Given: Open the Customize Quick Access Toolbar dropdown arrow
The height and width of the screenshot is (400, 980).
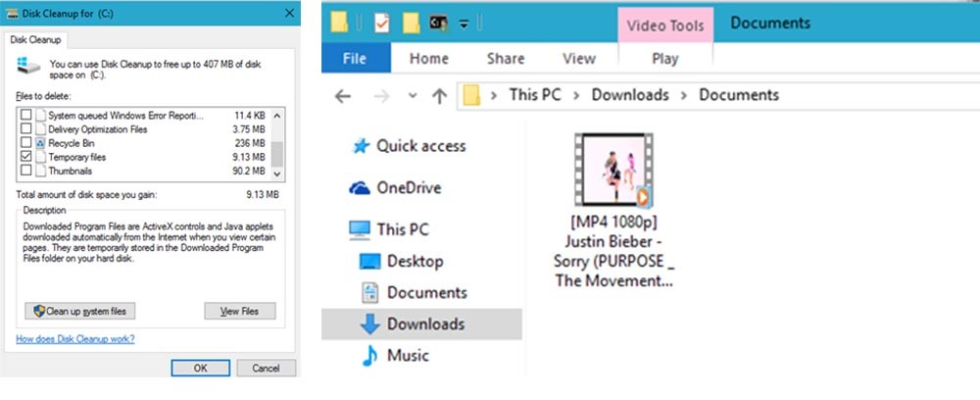Looking at the screenshot, I should point(464,24).
